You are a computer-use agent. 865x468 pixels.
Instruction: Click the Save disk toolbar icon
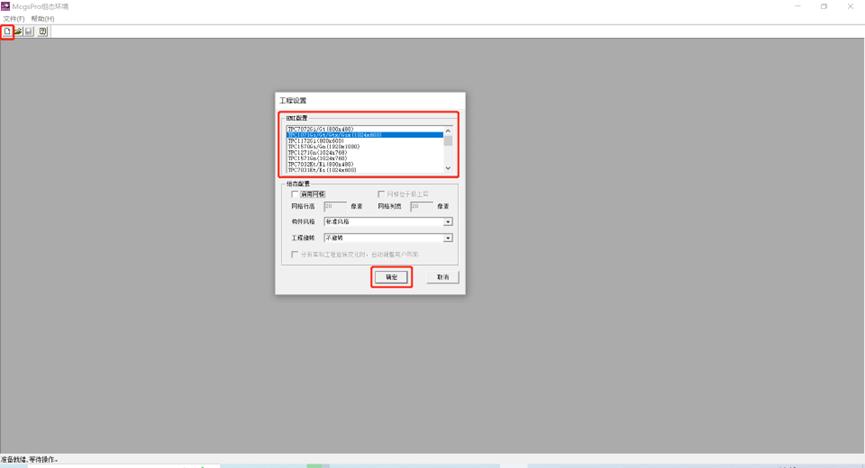29,31
